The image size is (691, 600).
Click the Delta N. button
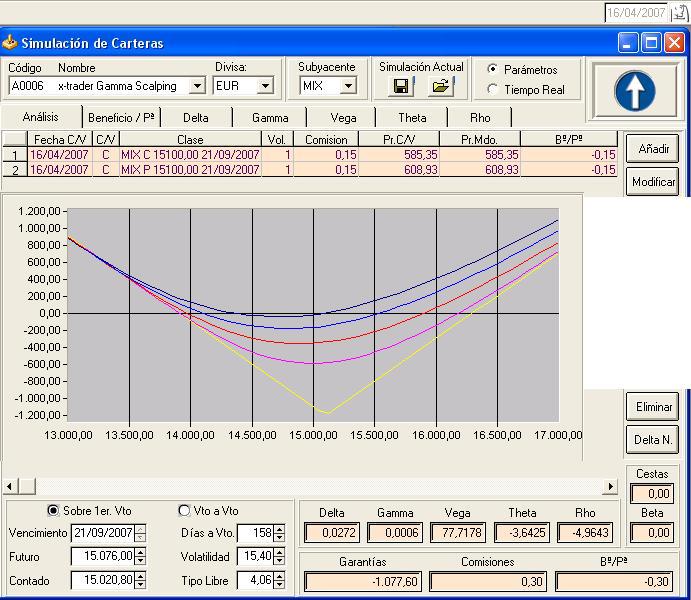coord(653,439)
